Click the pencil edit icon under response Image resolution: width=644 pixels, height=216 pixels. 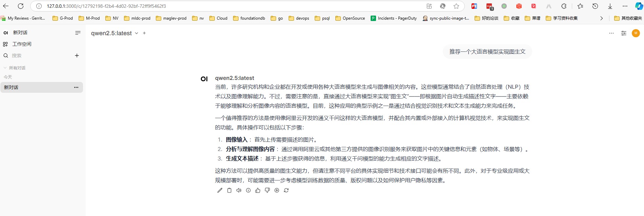220,190
